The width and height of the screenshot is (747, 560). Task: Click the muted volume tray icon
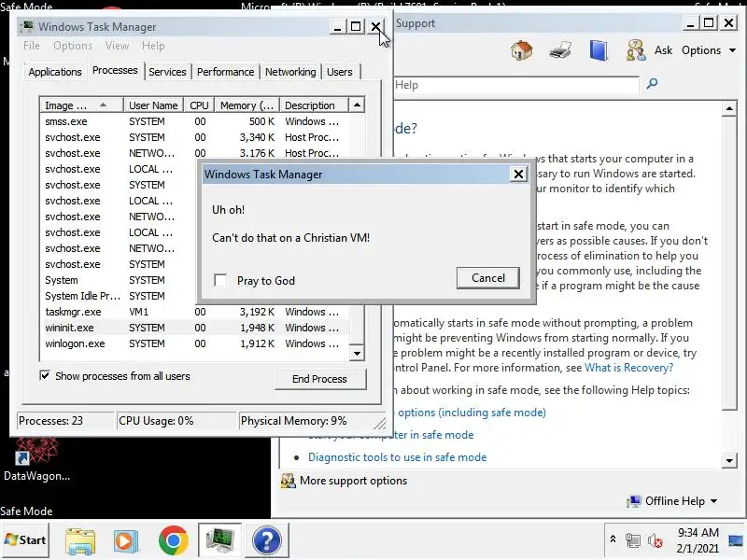click(x=655, y=540)
